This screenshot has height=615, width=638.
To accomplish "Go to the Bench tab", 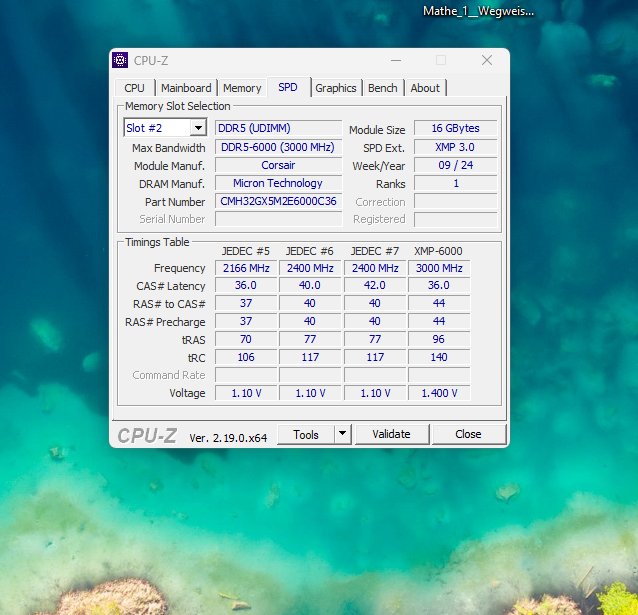I will click(x=382, y=88).
